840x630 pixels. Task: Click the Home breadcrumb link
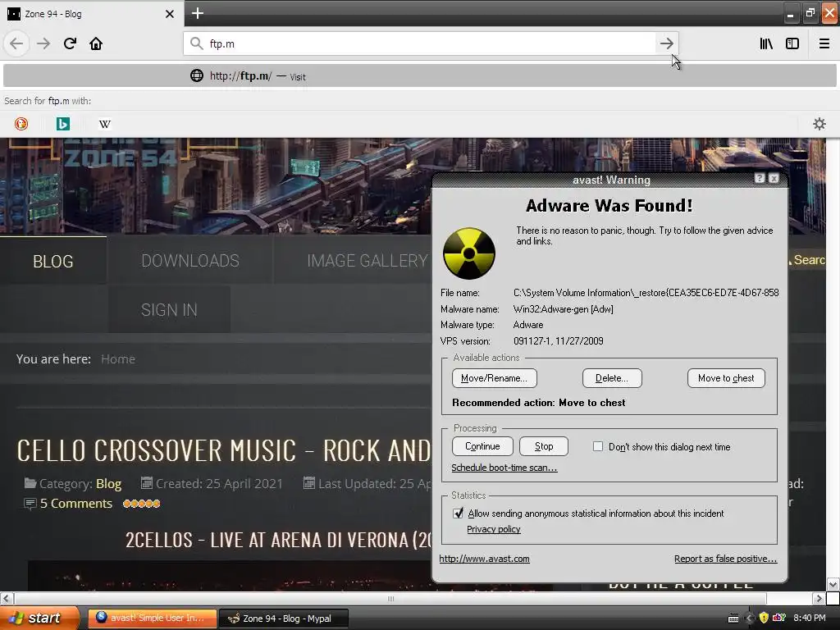click(x=118, y=359)
